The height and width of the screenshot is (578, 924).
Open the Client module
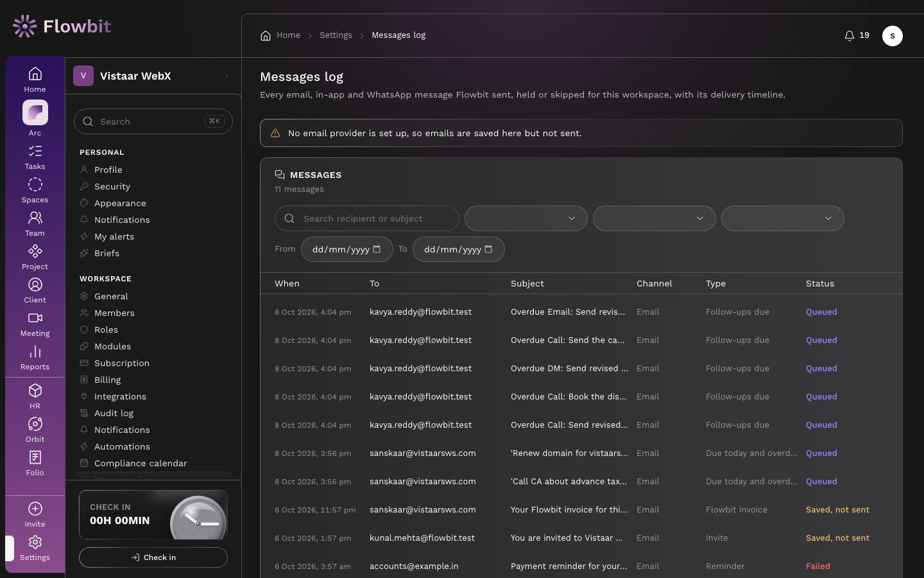(35, 291)
